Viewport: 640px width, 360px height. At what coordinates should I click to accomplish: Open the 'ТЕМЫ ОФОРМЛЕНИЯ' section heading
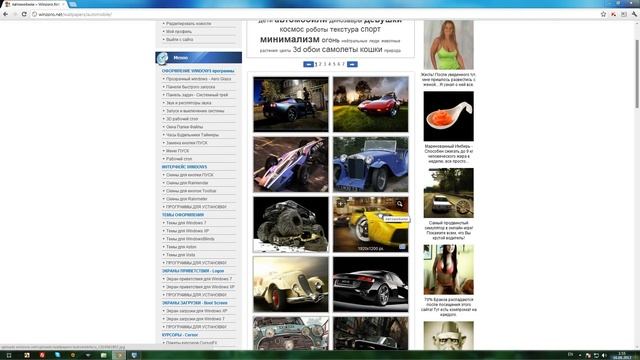(183, 215)
